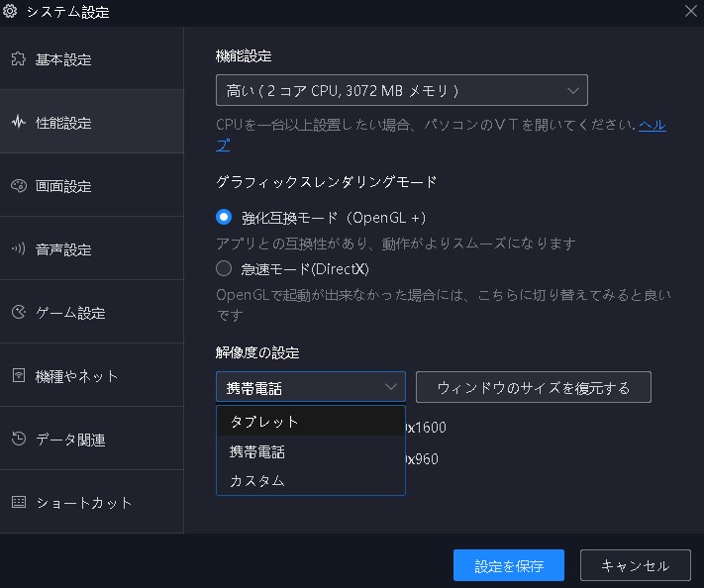704x588 pixels.
Task: Click the sound wave icon beside 音声設定
Action: pos(19,248)
